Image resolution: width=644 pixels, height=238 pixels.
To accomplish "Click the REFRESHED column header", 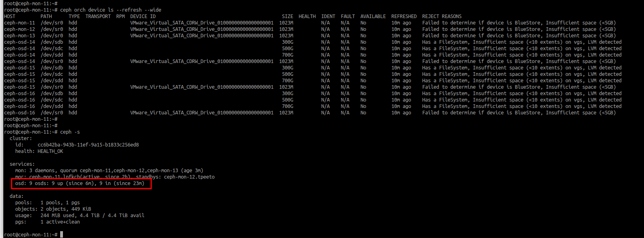I will [x=403, y=16].
